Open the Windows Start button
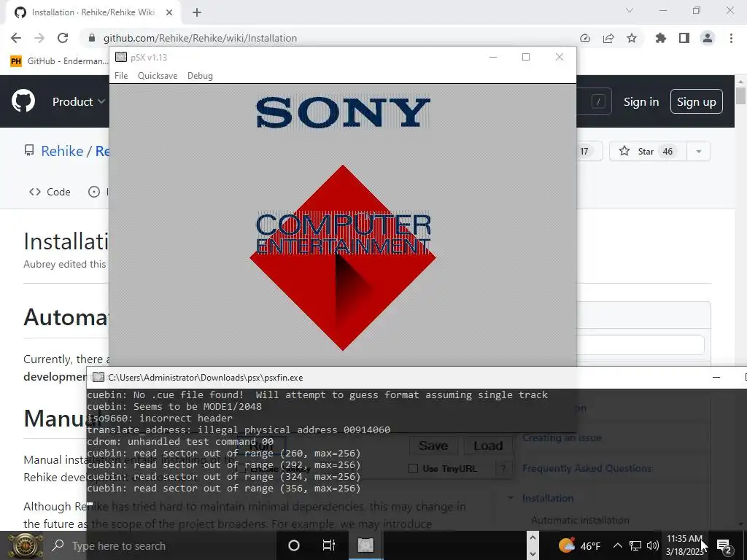Viewport: 747px width, 560px height. coord(25,545)
